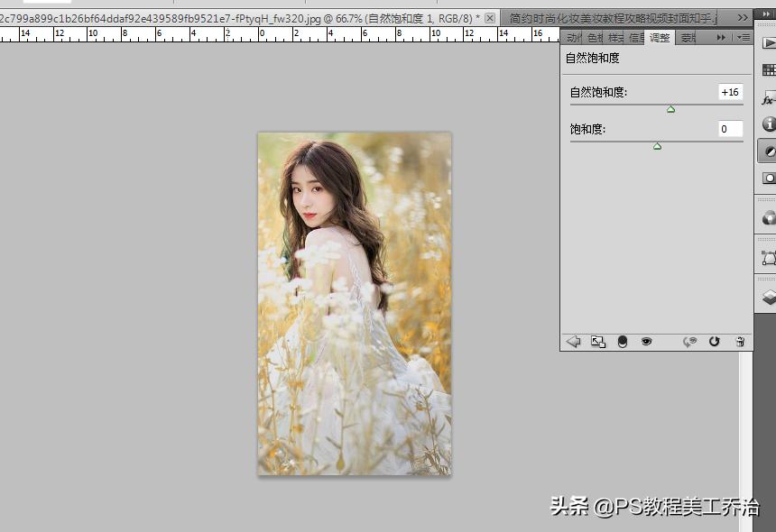Toggle adjustment layer visibility eye icon
This screenshot has width=776, height=532.
point(646,342)
